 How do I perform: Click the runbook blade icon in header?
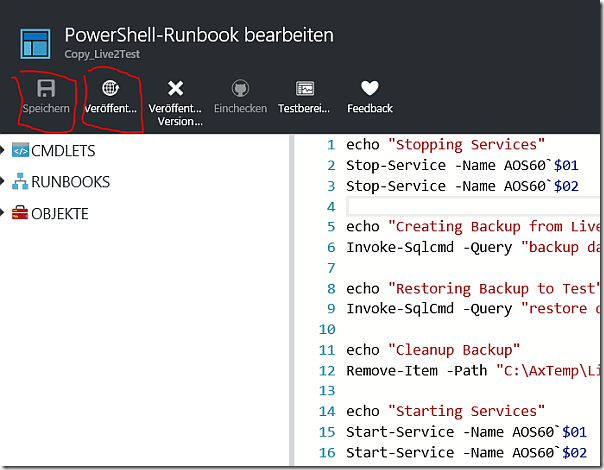coord(35,44)
